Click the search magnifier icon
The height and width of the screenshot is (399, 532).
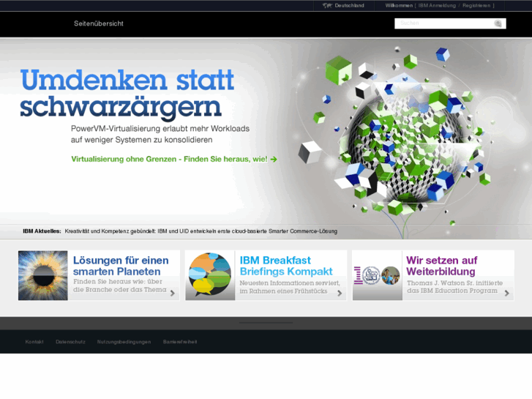pos(498,23)
